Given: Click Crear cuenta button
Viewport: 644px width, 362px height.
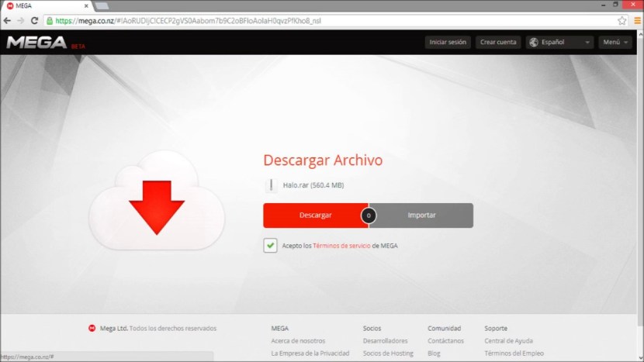Looking at the screenshot, I should 497,42.
